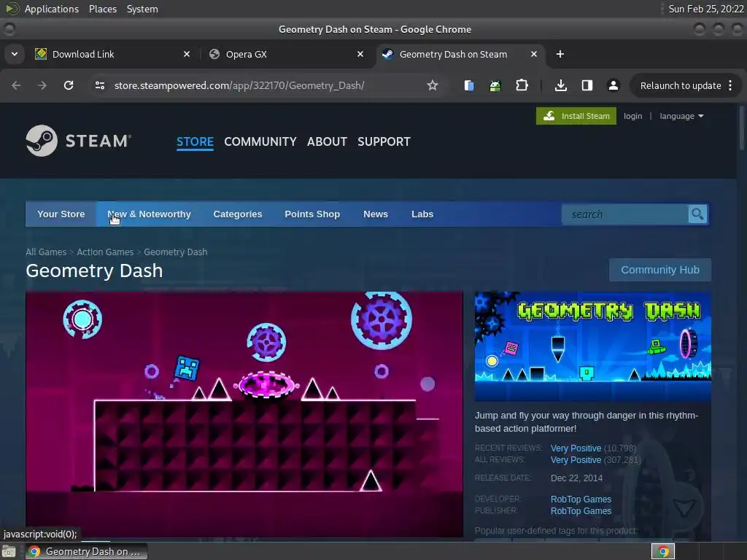
Task: Toggle the Chrome side panel icon
Action: click(587, 85)
